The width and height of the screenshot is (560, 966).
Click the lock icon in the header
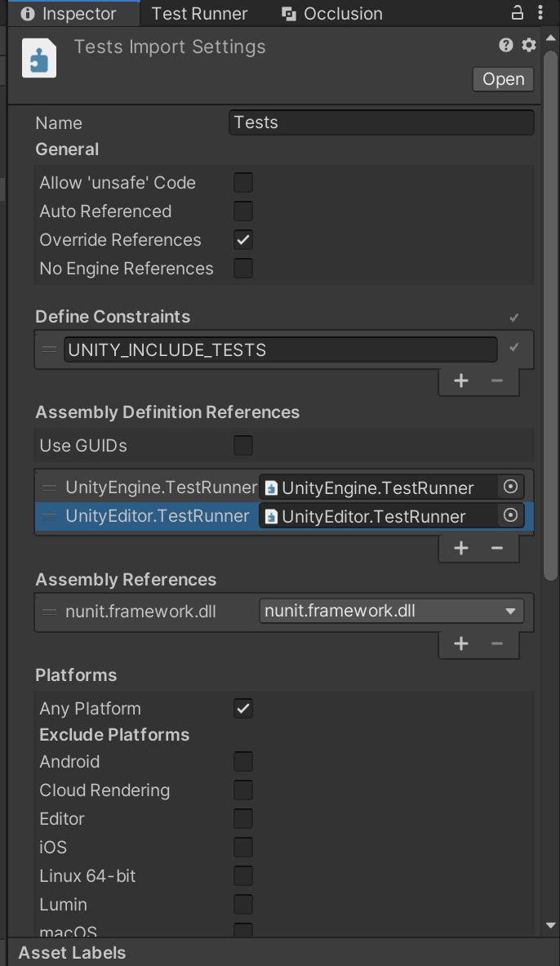(x=518, y=13)
